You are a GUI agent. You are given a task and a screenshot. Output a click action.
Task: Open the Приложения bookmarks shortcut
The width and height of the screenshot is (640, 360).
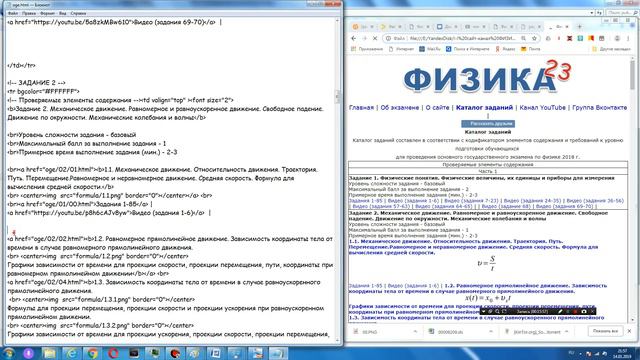[x=367, y=49]
